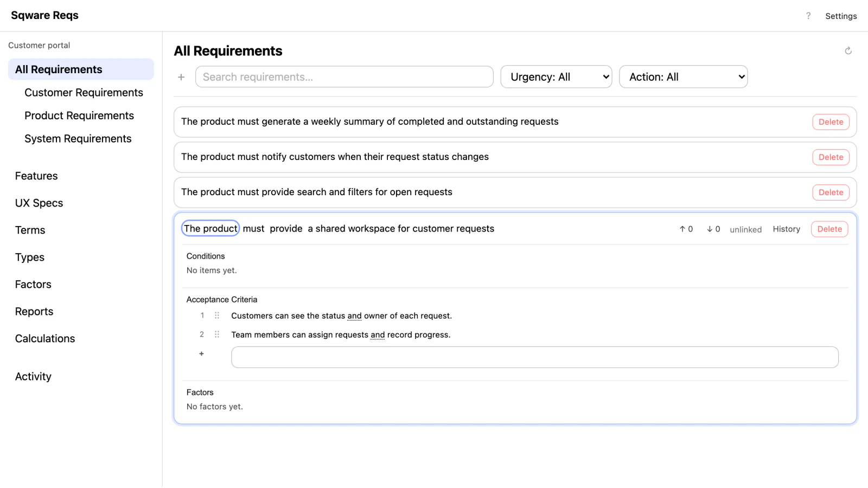The height and width of the screenshot is (488, 868).
Task: Delete the search and filters requirement
Action: coord(831,192)
